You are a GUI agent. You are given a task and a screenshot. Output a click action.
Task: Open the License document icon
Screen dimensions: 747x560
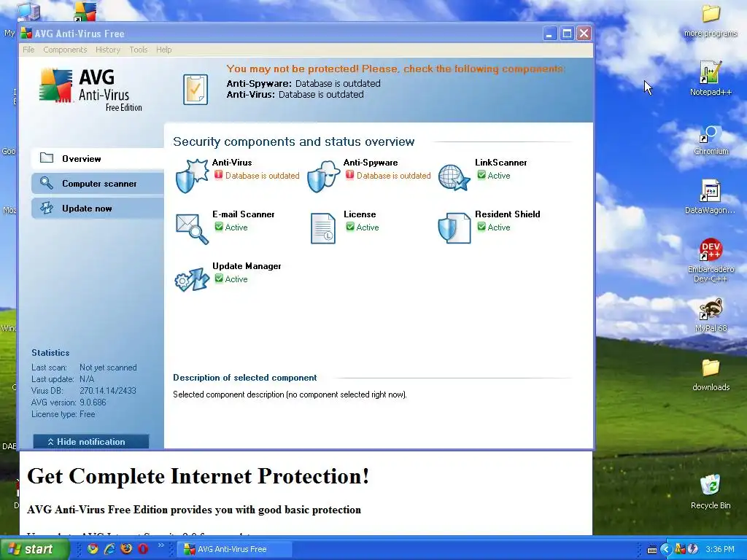[323, 228]
